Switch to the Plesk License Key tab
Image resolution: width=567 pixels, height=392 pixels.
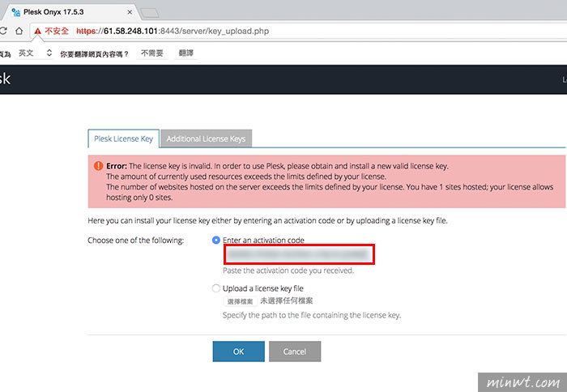coord(123,138)
